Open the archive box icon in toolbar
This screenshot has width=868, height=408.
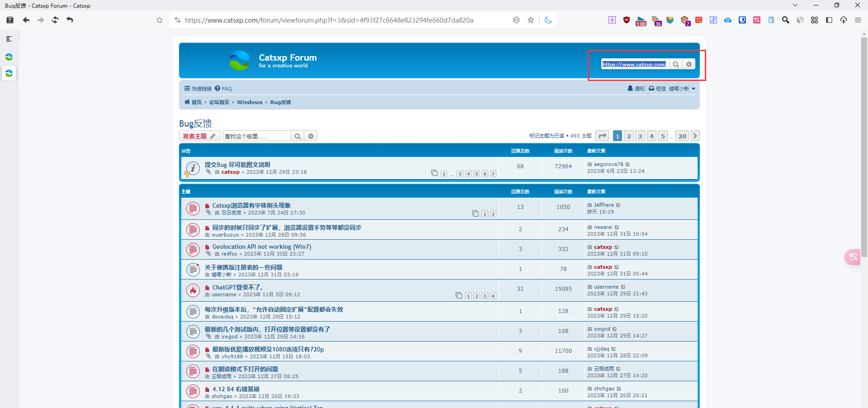(10, 20)
